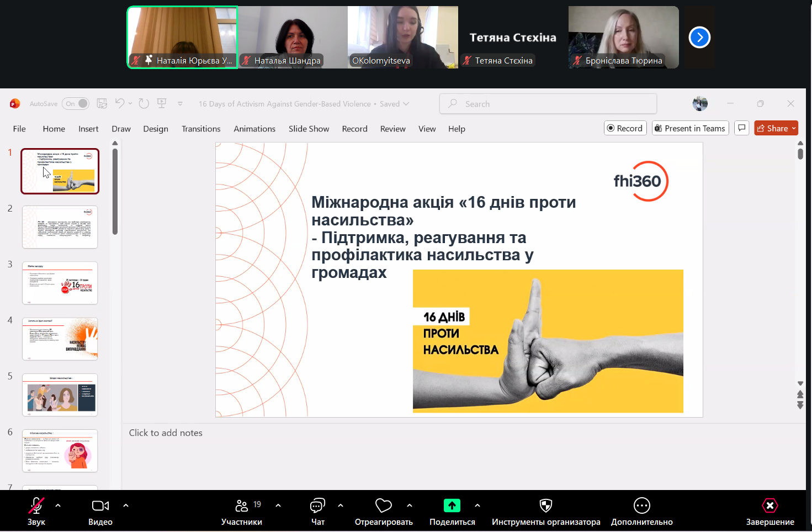812x532 pixels.
Task: Open the Slide Show ribbon tab
Action: tap(309, 129)
